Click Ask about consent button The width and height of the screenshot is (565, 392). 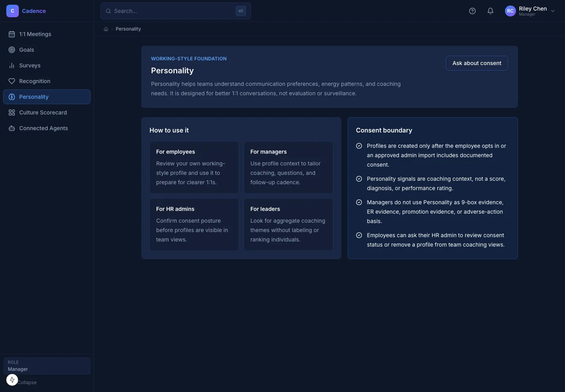click(477, 63)
